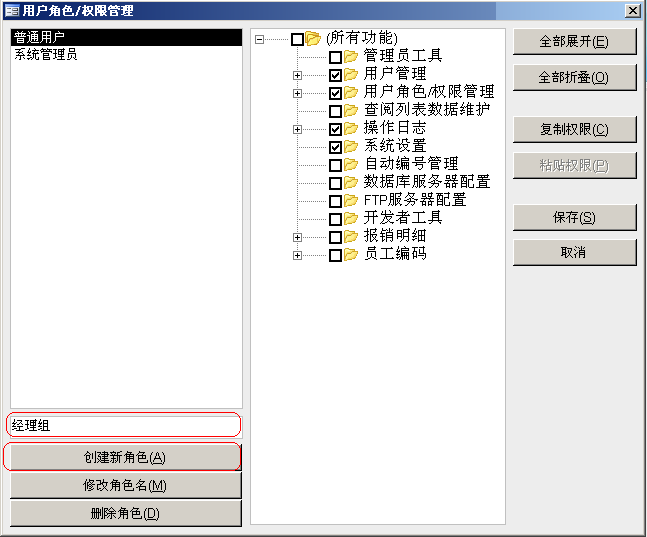
Task: Select the 查阅列表数据维护 tree label
Action: [427, 110]
